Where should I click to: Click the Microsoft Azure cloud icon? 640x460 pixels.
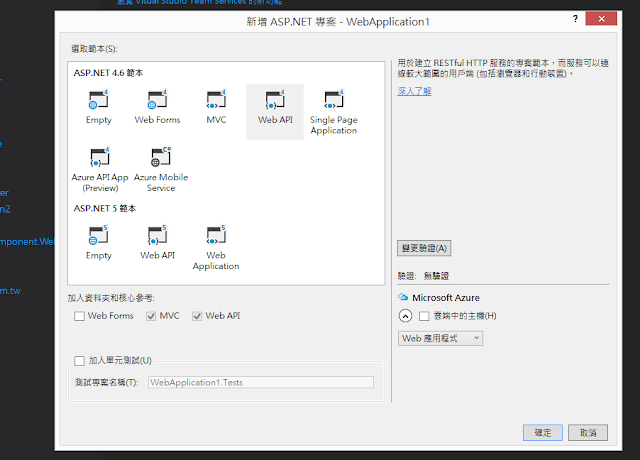pos(403,297)
